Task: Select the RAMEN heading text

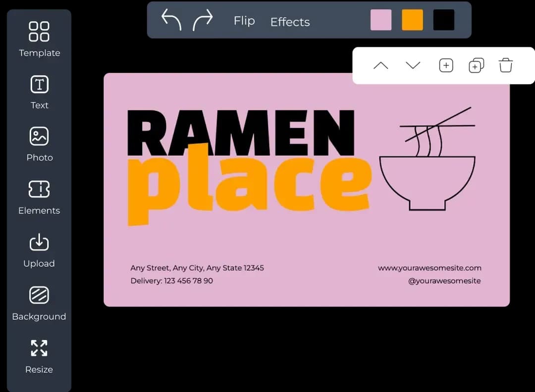Action: click(x=241, y=133)
